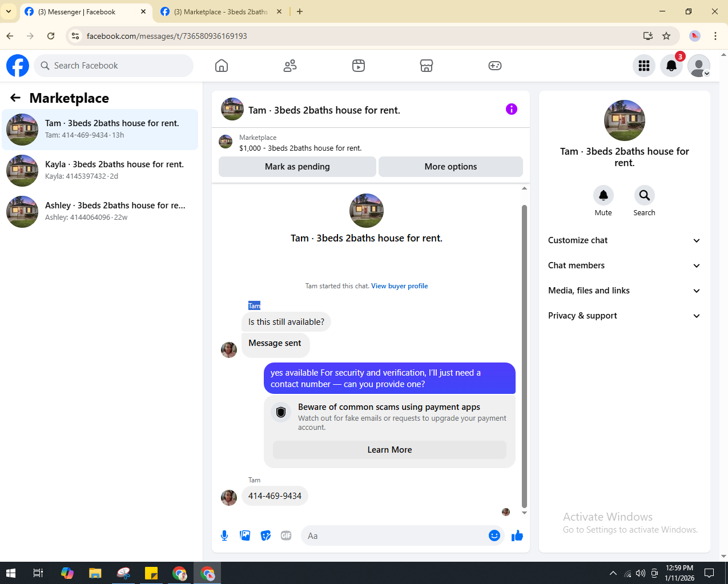Open the Friends icon in top navigation

click(290, 66)
